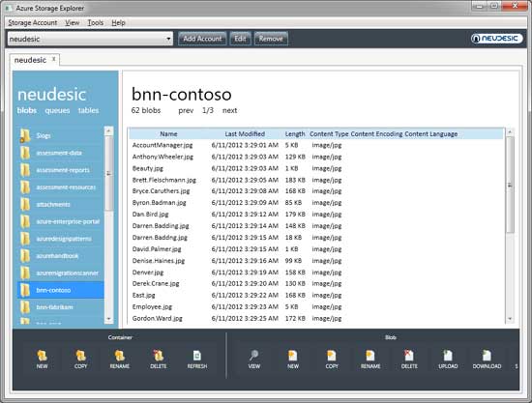Click the Blob VIEW magnifier icon
The width and height of the screenshot is (532, 403).
(x=253, y=356)
